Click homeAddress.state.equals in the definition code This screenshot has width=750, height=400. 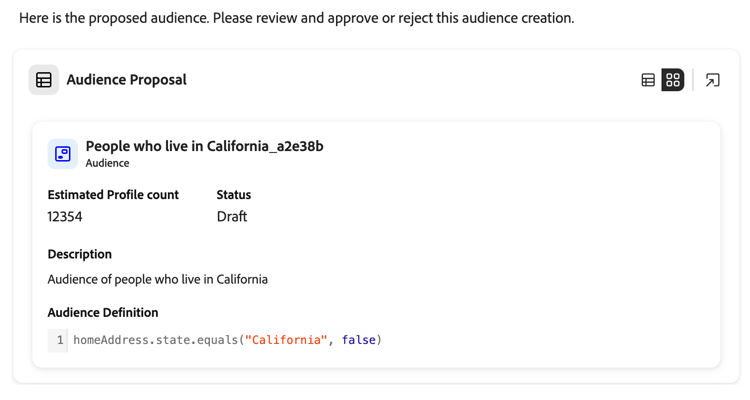155,340
